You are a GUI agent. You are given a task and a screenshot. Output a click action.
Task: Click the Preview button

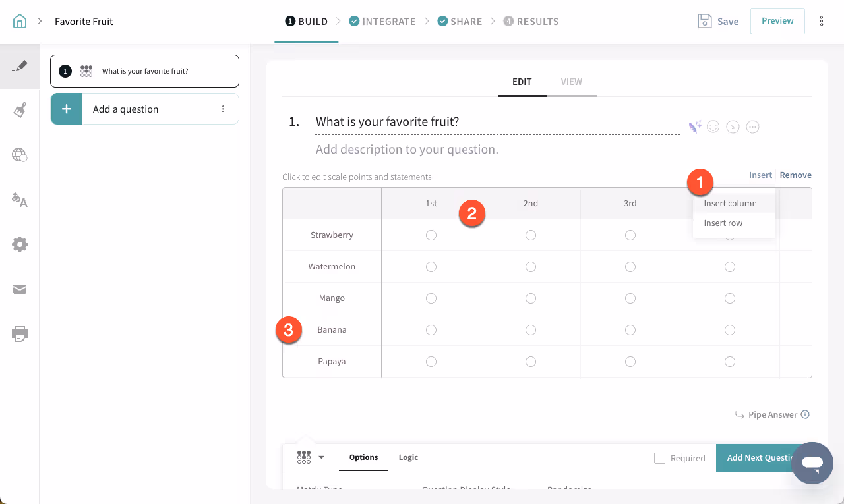click(777, 21)
